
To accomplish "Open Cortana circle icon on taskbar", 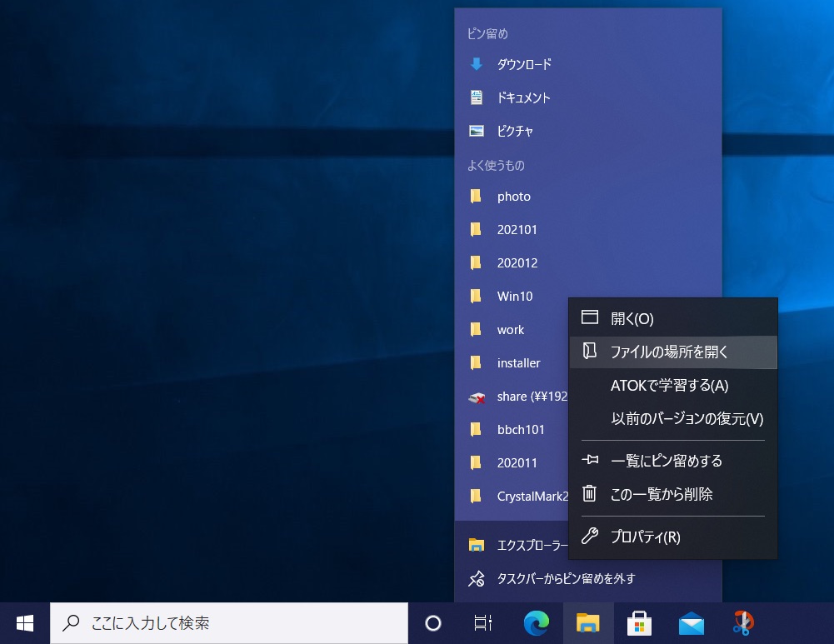I will pyautogui.click(x=433, y=622).
